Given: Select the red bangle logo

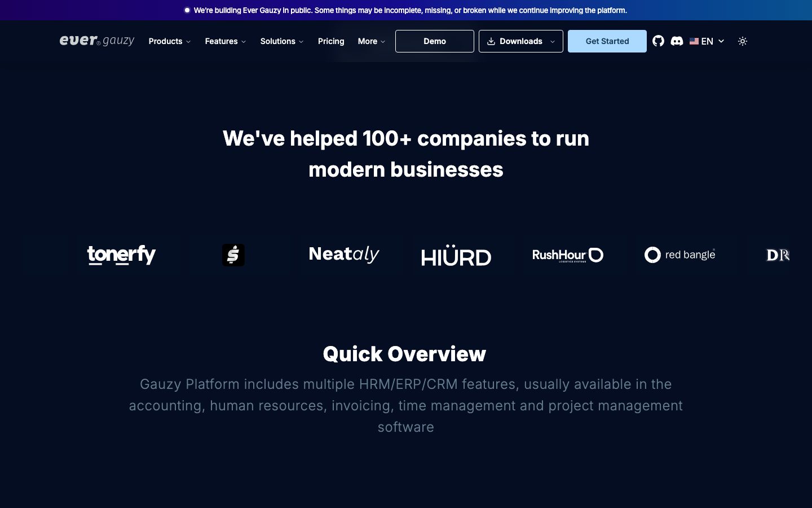Looking at the screenshot, I should [x=680, y=255].
